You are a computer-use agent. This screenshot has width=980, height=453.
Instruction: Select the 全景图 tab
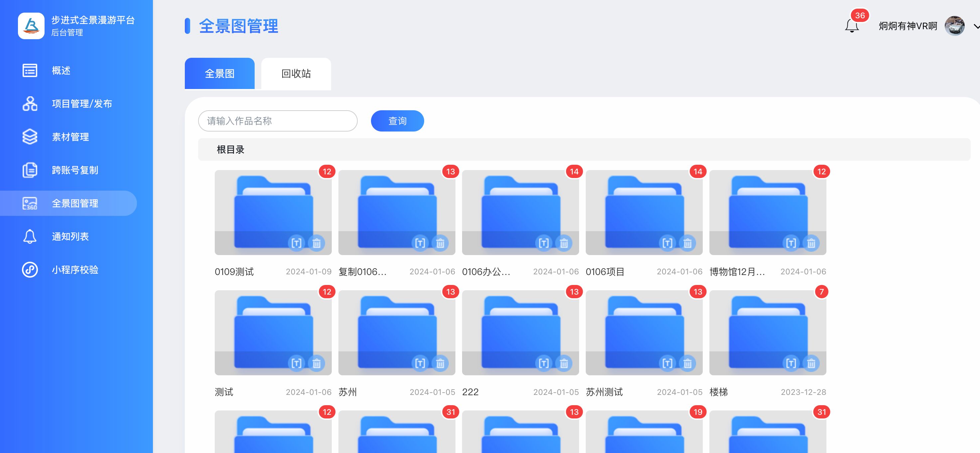tap(219, 74)
